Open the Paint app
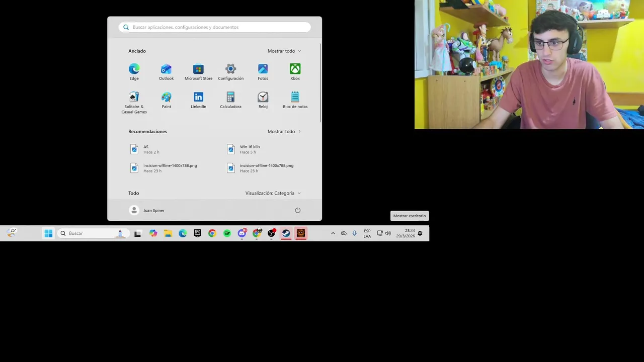The height and width of the screenshot is (362, 644). pos(166,100)
